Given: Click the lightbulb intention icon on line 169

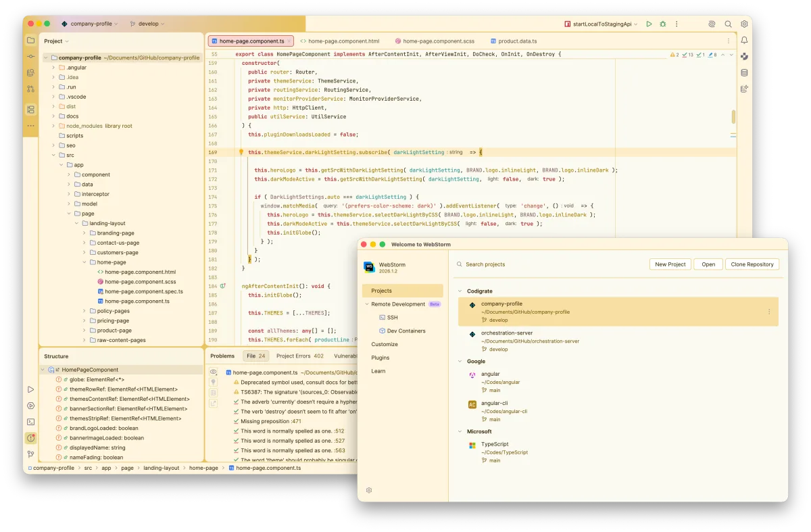Looking at the screenshot, I should [x=241, y=152].
